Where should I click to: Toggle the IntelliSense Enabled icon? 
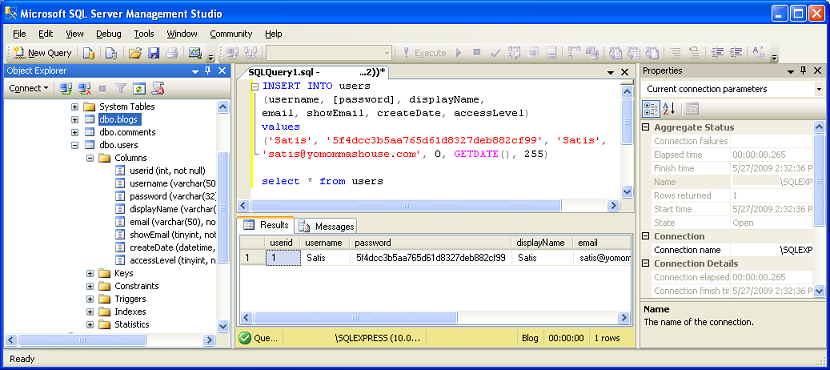coord(552,53)
